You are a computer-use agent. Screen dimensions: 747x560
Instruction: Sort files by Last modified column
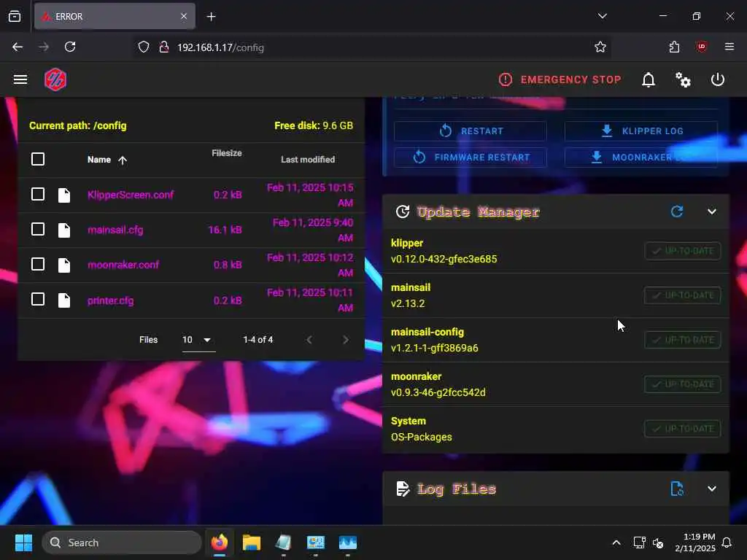click(x=308, y=160)
